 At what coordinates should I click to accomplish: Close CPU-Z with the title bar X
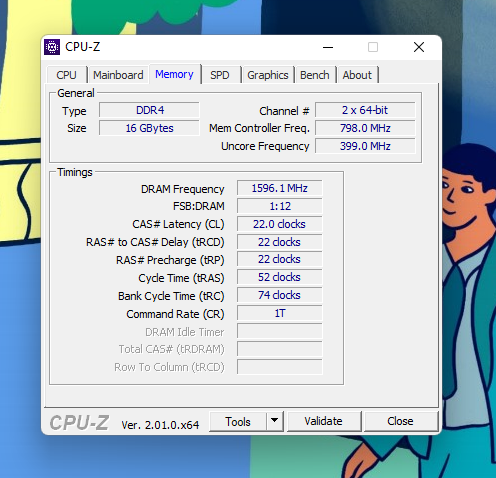point(419,47)
